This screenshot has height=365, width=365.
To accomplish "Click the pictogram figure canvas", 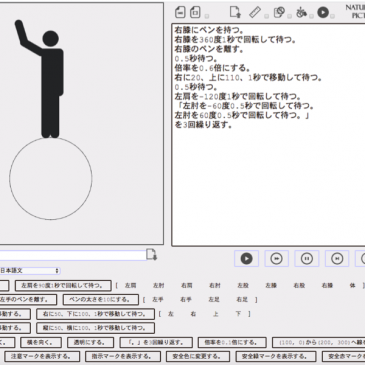I will coord(81,123).
